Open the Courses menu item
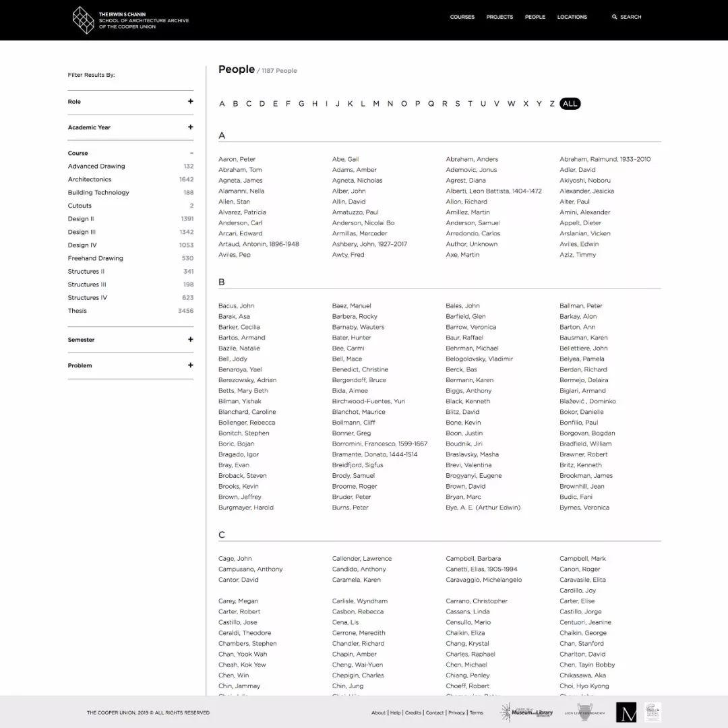The height and width of the screenshot is (728, 728). pyautogui.click(x=462, y=17)
